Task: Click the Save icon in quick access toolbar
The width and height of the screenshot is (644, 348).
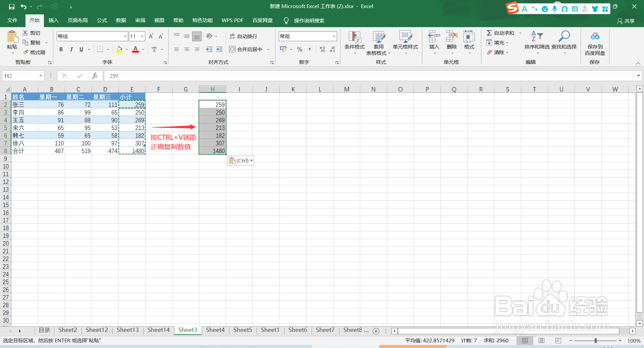Action: pyautogui.click(x=12, y=7)
